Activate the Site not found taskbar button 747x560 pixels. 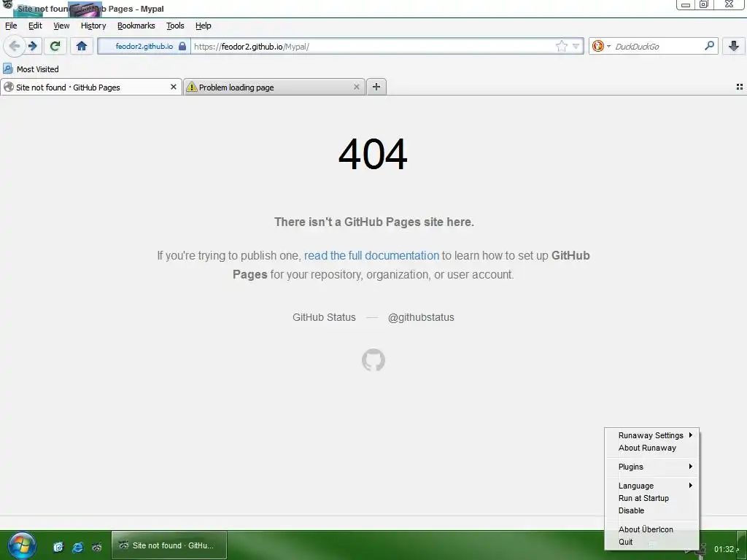[x=169, y=545]
